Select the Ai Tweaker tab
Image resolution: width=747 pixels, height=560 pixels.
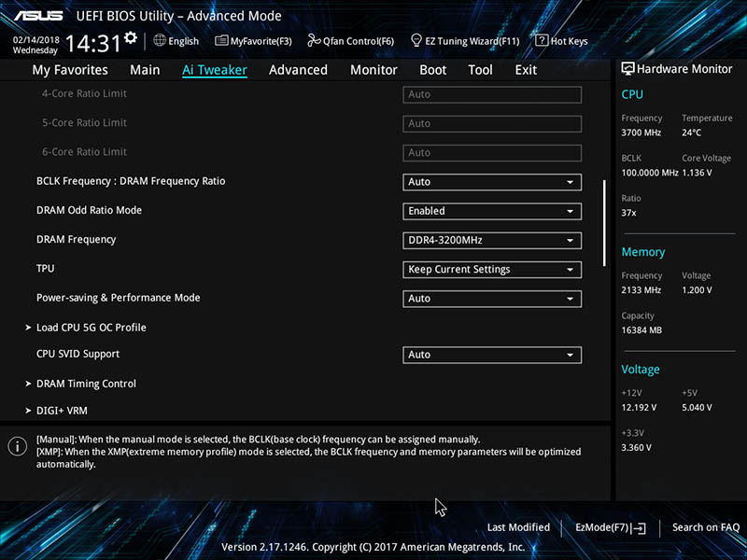tap(215, 70)
